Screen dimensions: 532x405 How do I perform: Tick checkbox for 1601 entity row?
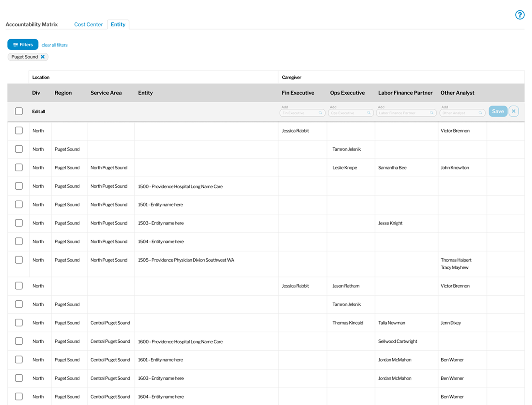[19, 360]
